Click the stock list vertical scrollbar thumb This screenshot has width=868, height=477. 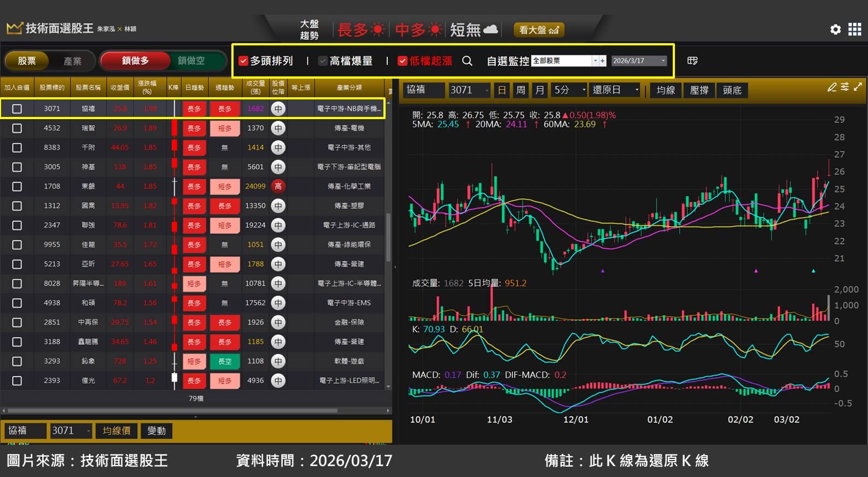point(388,237)
